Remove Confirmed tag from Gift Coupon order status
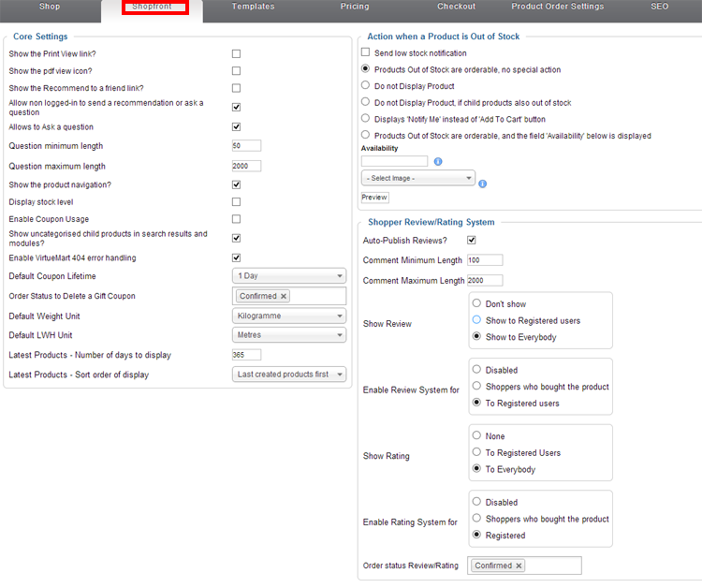 click(285, 297)
